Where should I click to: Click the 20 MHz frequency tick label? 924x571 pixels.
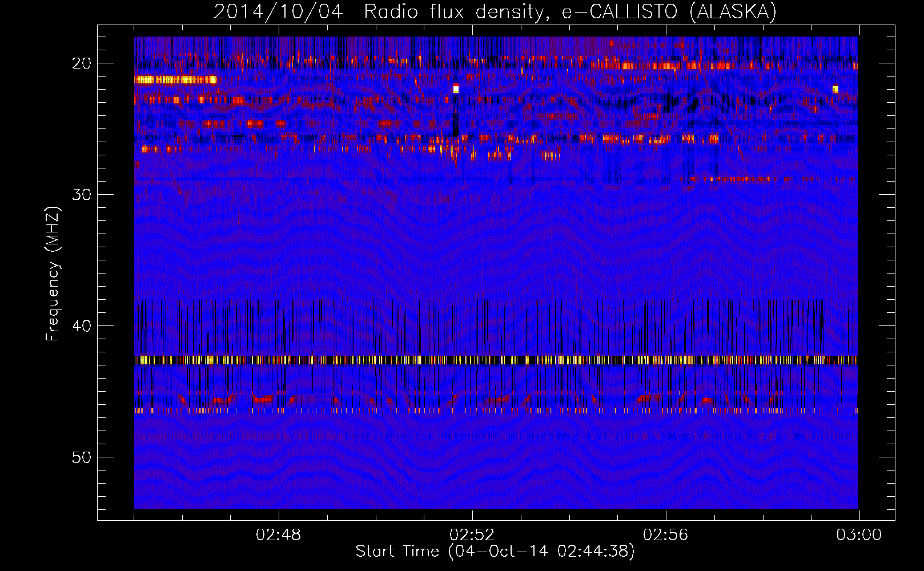click(x=82, y=63)
